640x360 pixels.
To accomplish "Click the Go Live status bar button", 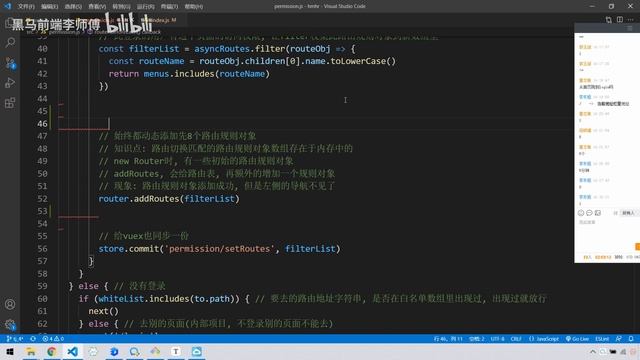I will point(577,339).
